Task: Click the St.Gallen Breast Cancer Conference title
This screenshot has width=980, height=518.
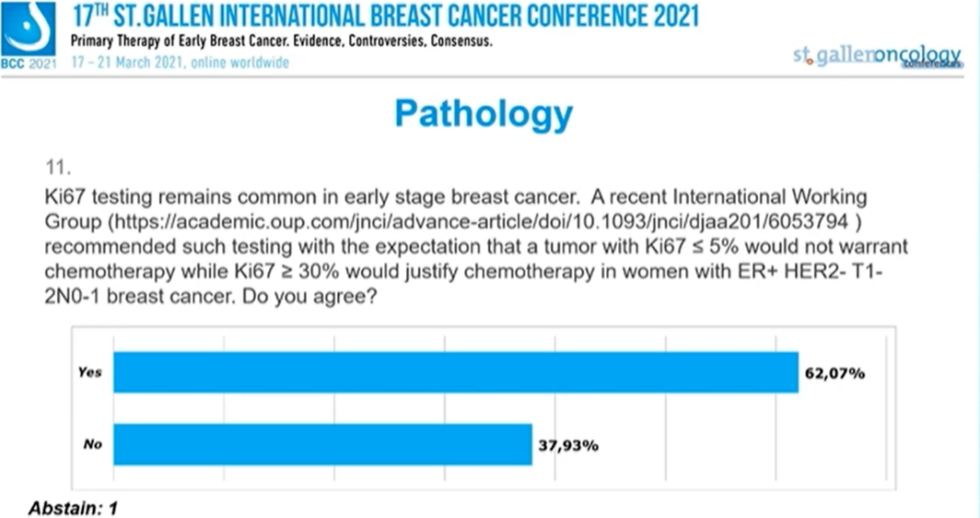Action: [x=384, y=17]
